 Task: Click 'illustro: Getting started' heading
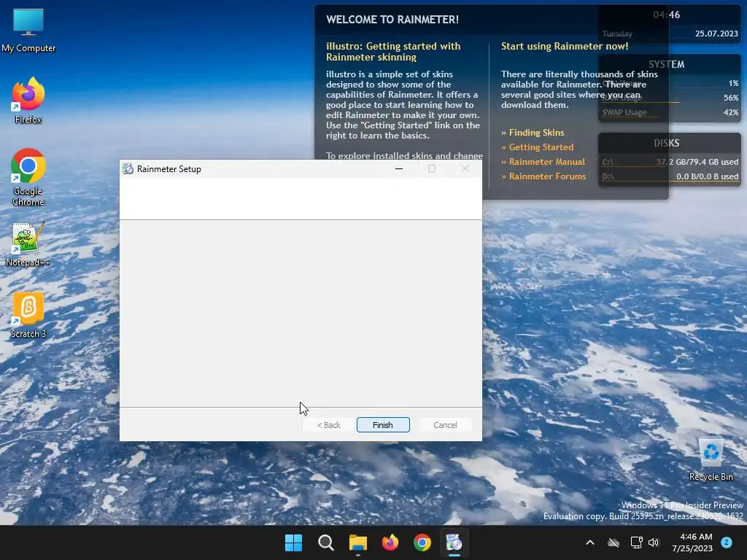coord(393,52)
